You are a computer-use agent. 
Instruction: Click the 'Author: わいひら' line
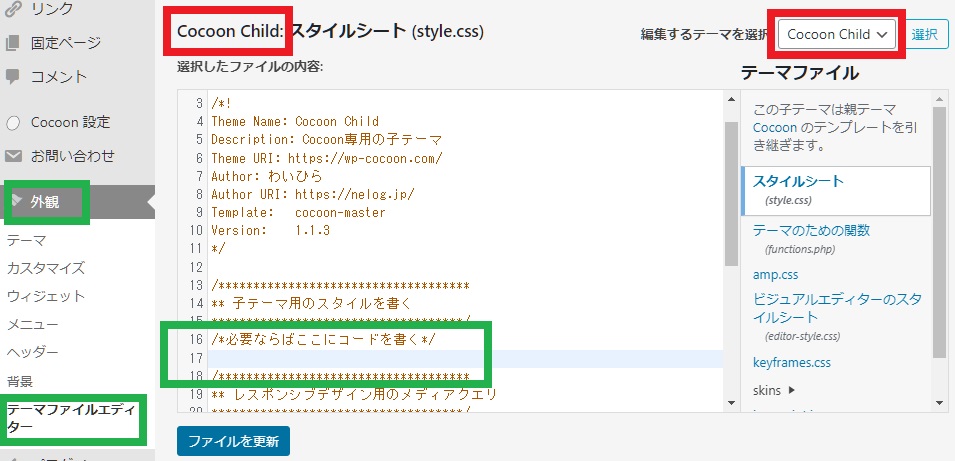pos(267,176)
